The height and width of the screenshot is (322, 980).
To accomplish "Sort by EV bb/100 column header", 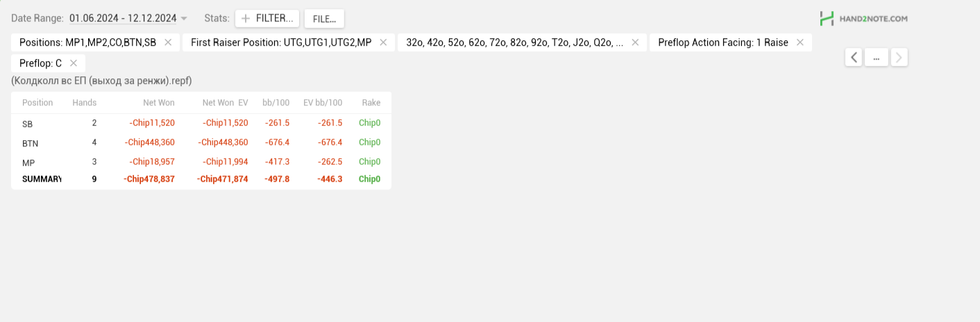I will pyautogui.click(x=323, y=103).
